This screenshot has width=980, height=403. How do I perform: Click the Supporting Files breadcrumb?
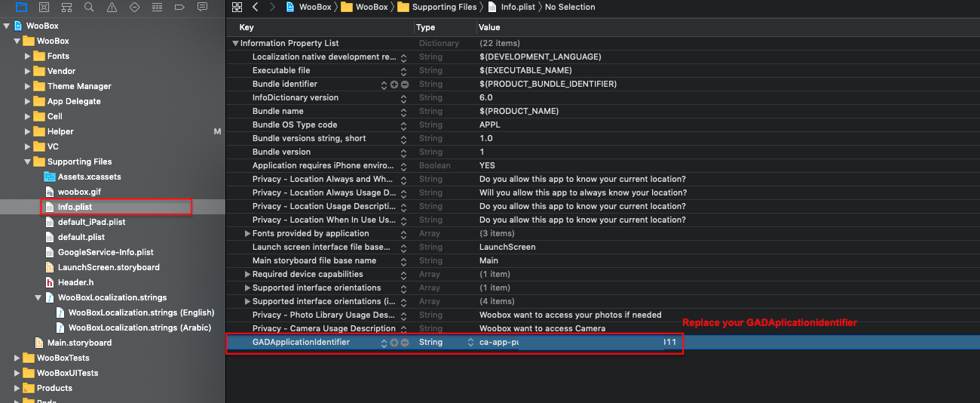436,7
